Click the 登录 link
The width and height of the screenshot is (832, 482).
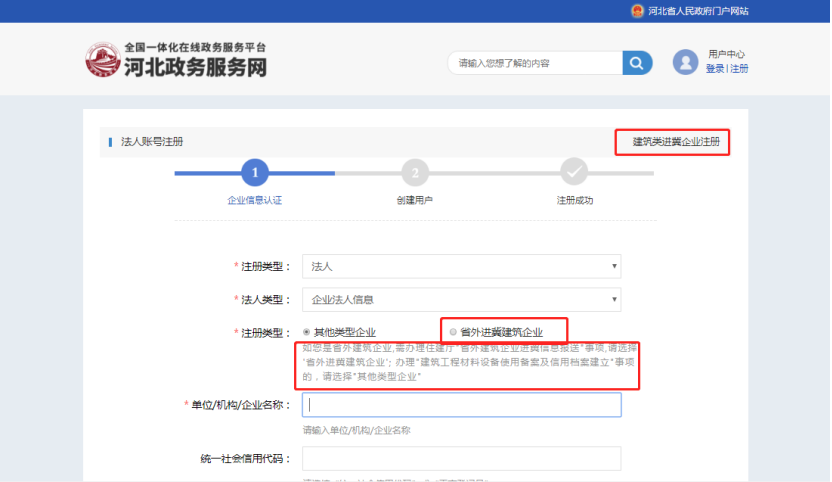[x=714, y=69]
